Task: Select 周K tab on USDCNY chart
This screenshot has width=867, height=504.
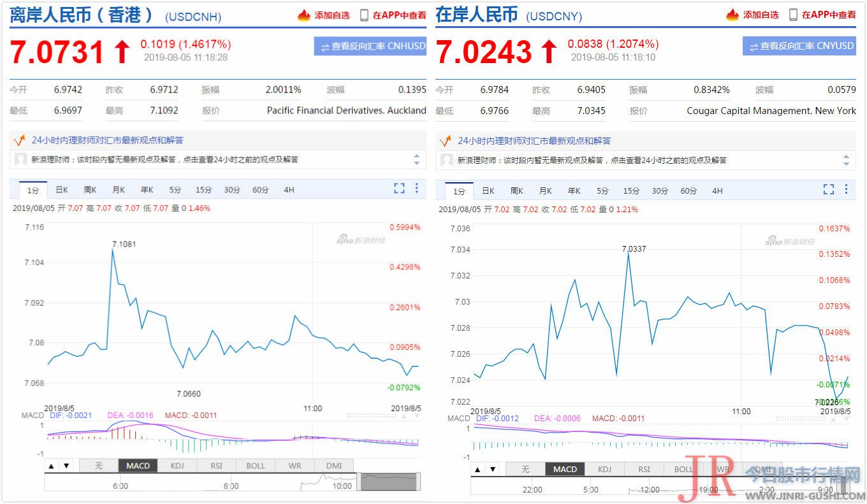Action: tap(516, 191)
